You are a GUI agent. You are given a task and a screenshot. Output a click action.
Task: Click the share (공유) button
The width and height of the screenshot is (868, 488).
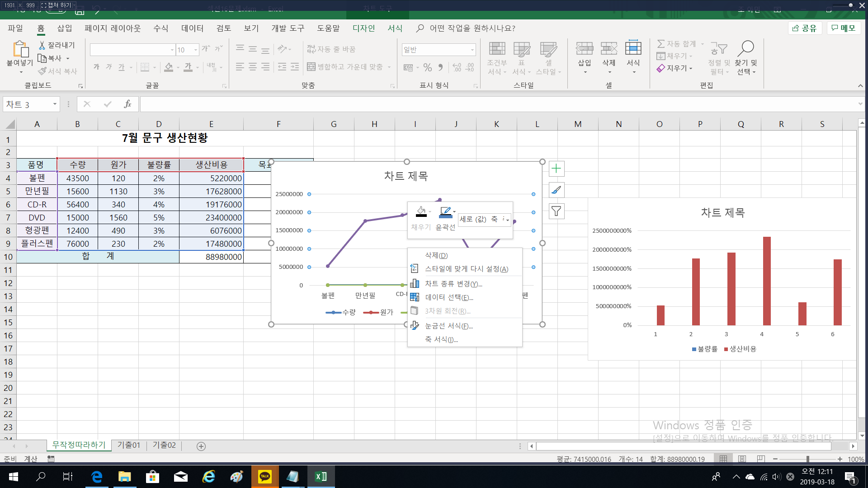tap(805, 28)
